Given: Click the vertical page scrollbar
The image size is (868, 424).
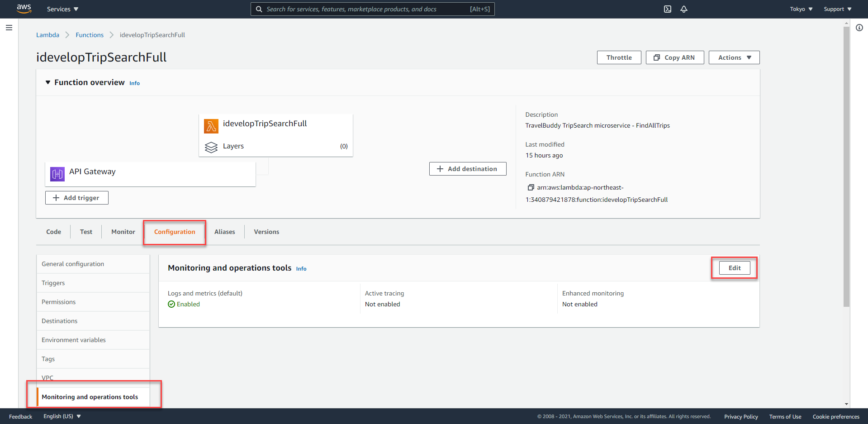Looking at the screenshot, I should (x=846, y=167).
